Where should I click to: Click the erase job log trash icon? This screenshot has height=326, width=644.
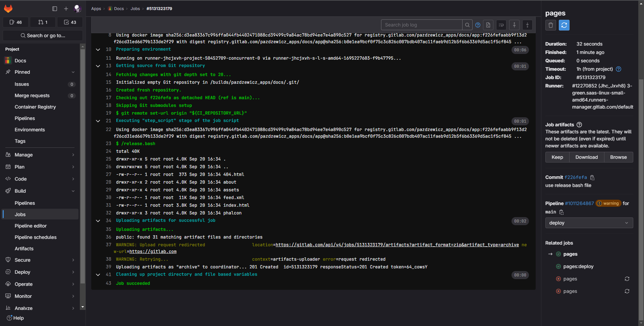(550, 25)
